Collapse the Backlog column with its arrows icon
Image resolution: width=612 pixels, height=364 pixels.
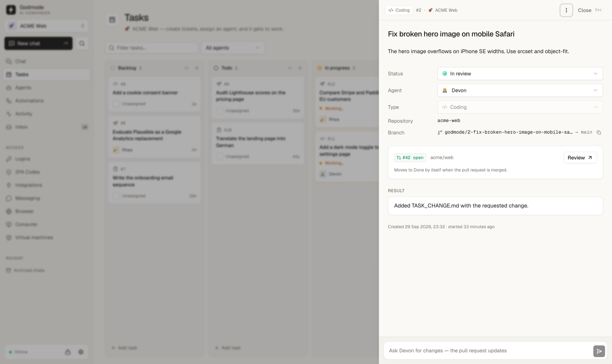point(186,68)
